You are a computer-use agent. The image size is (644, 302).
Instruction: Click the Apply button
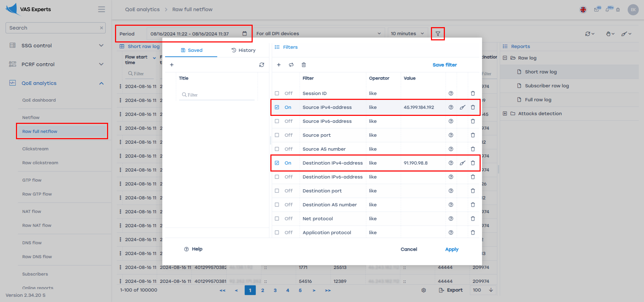(451, 249)
